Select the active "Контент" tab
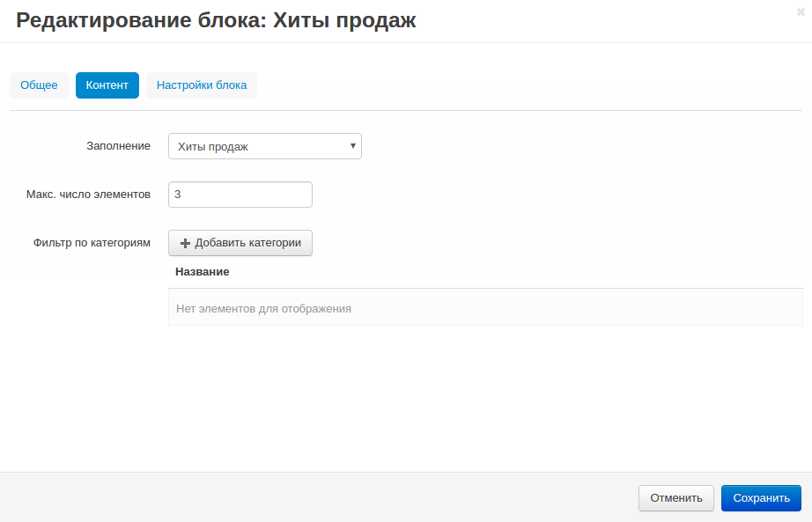Image resolution: width=812 pixels, height=522 pixels. click(x=107, y=85)
